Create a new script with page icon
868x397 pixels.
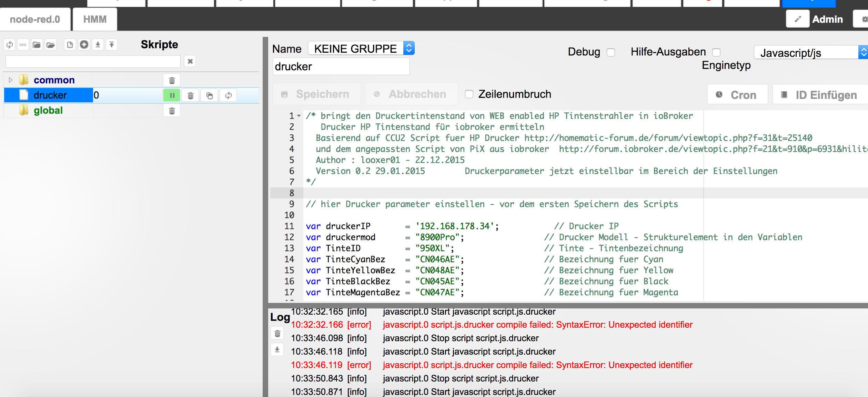tap(70, 45)
